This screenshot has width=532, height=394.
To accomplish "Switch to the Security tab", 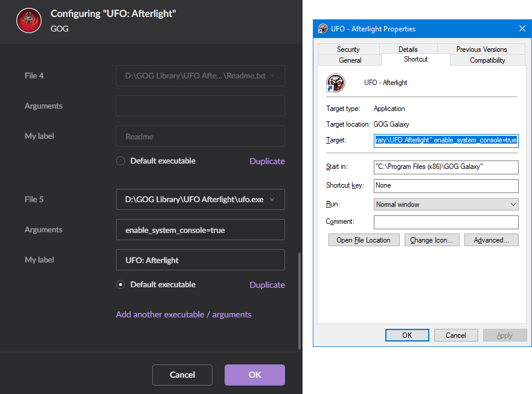I will point(348,49).
